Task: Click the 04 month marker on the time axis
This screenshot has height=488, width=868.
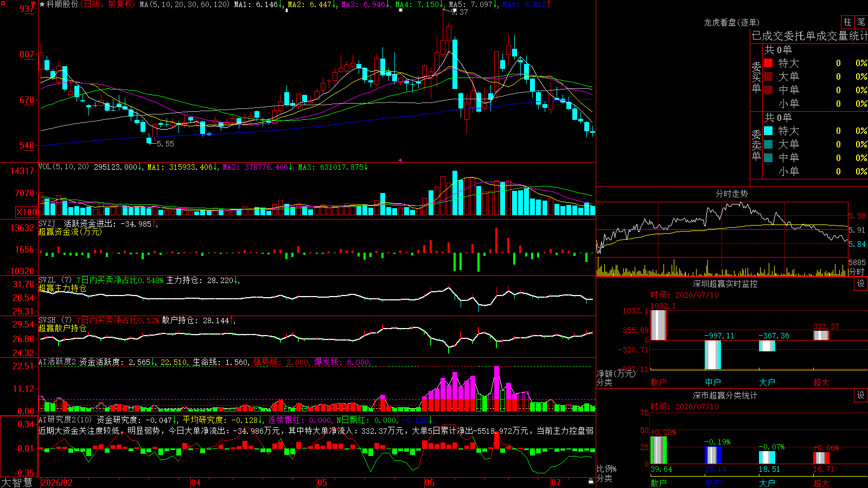Action: pyautogui.click(x=196, y=483)
